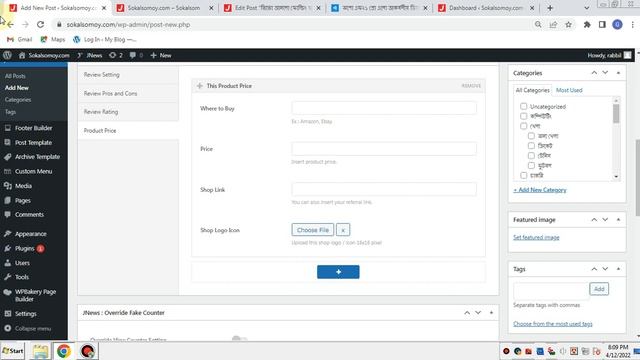Viewport: 640px width, 360px height.
Task: Collapse the admin sidebar menu
Action: (x=33, y=328)
